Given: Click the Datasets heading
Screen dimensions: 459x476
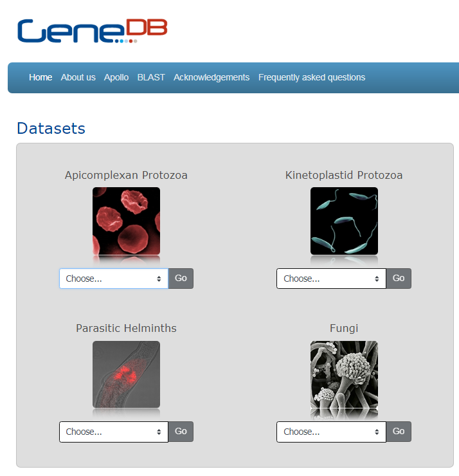Looking at the screenshot, I should (x=51, y=128).
